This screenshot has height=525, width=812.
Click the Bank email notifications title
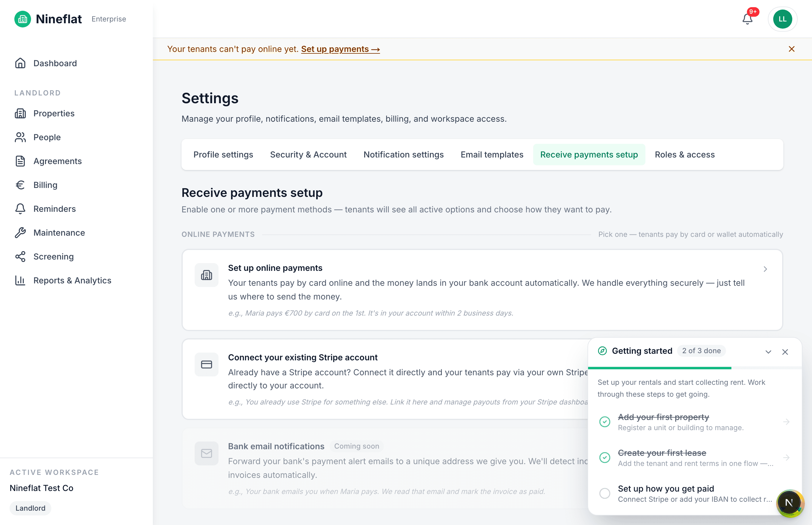point(276,446)
